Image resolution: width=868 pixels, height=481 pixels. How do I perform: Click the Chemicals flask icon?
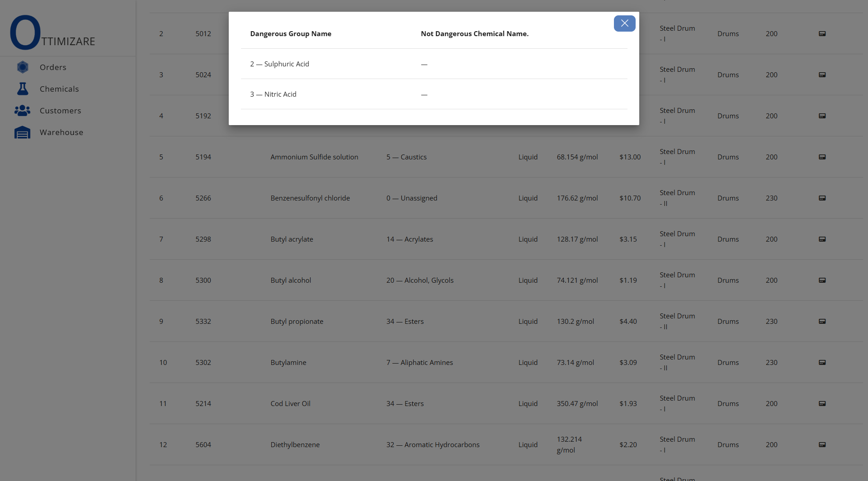(23, 89)
